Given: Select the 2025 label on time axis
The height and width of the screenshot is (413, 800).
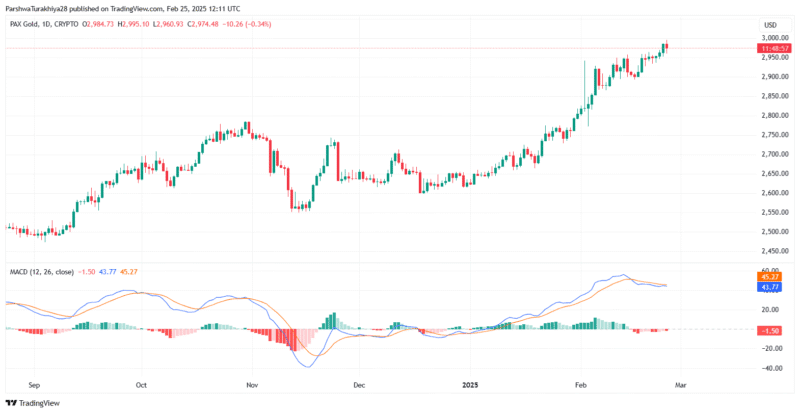Looking at the screenshot, I should click(x=471, y=384).
